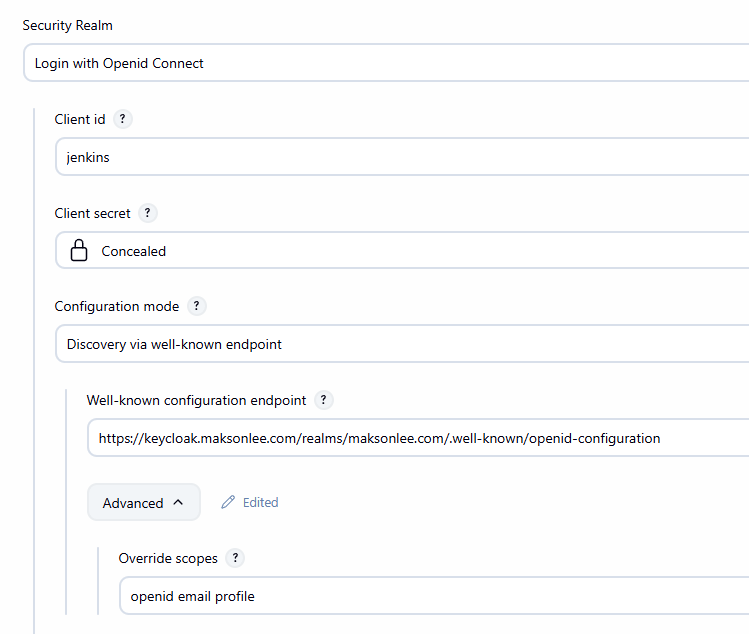Image resolution: width=749 pixels, height=634 pixels.
Task: Click the Security Realm label
Action: coord(68,25)
